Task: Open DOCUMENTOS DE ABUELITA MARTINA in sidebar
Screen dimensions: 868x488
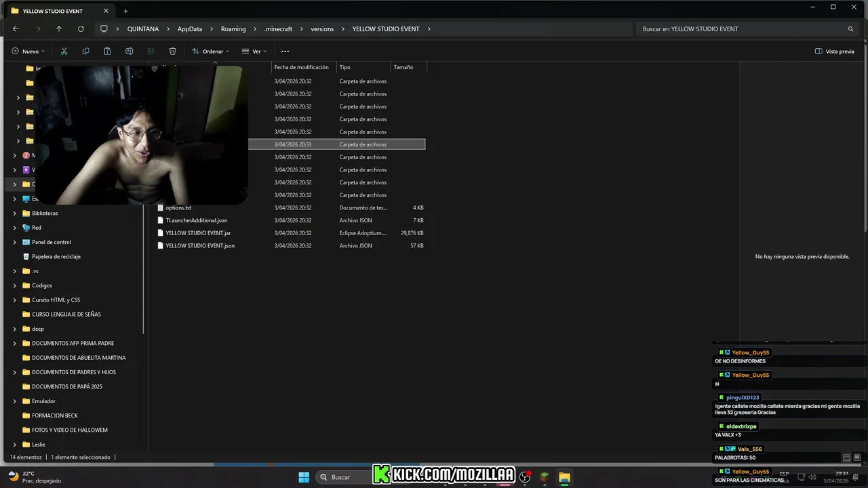Action: click(79, 357)
